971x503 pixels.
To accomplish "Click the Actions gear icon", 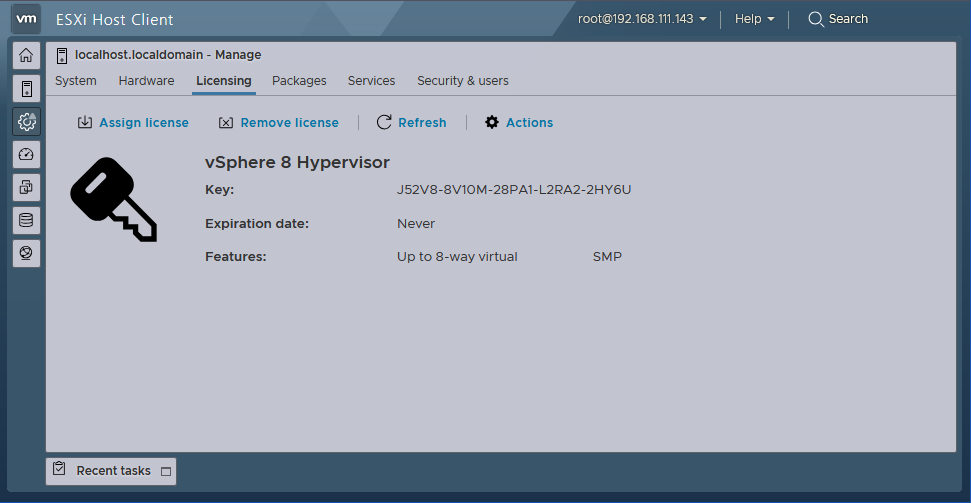I will 492,122.
